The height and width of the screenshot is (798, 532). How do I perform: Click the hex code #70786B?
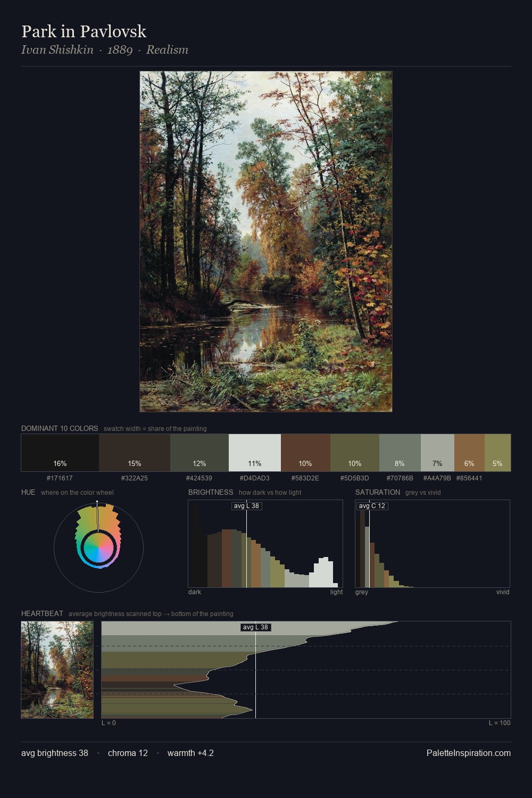[400, 478]
